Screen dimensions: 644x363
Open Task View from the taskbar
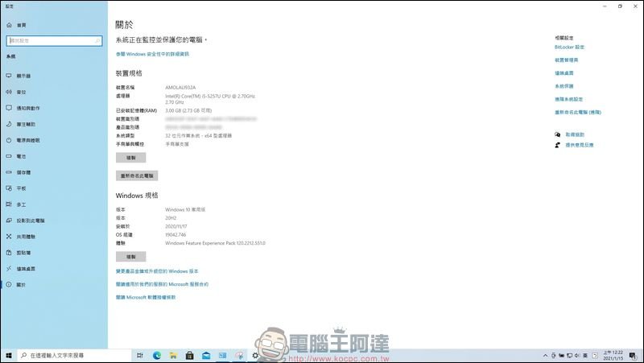(140, 356)
